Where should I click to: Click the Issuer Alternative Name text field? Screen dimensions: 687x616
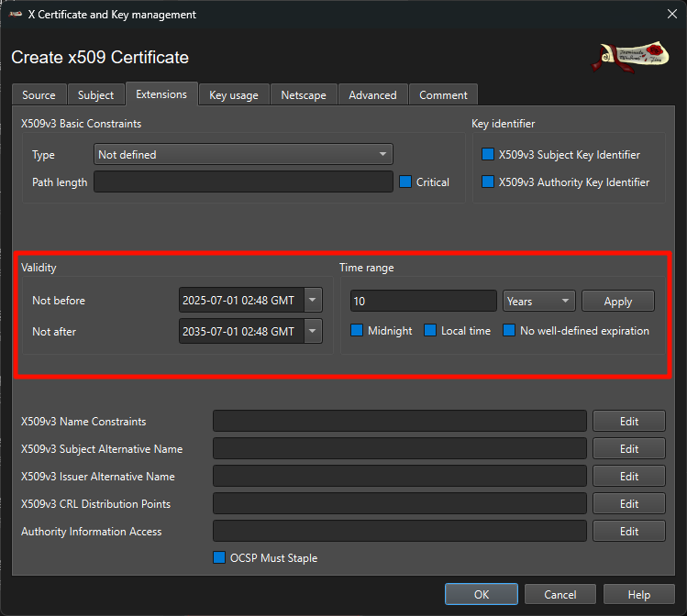click(400, 476)
